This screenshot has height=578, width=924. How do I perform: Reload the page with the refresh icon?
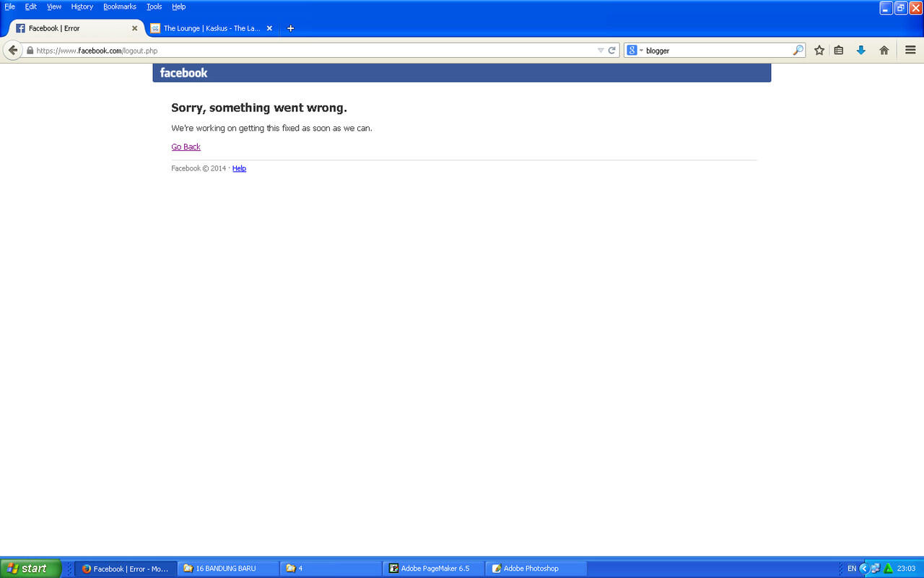612,51
